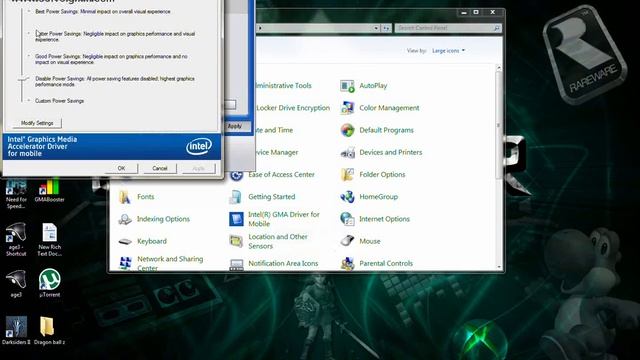The width and height of the screenshot is (640, 360).
Task: Select the Better Power Savings description text
Action: (x=115, y=37)
